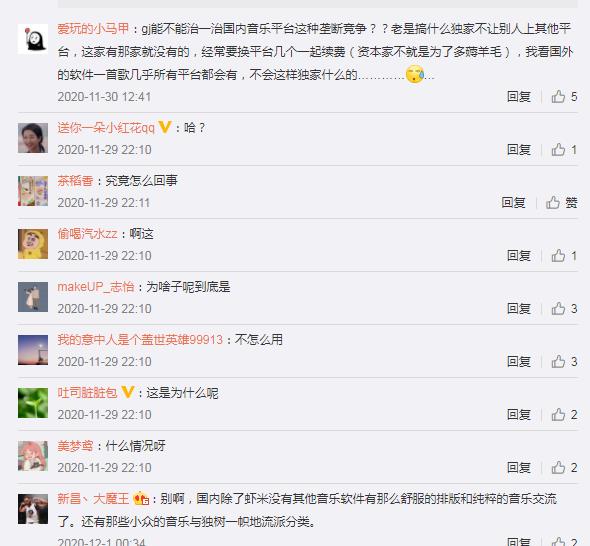The image size is (590, 546).
Task: Open 送你一朵小红花qq's profile link
Action: click(x=106, y=128)
